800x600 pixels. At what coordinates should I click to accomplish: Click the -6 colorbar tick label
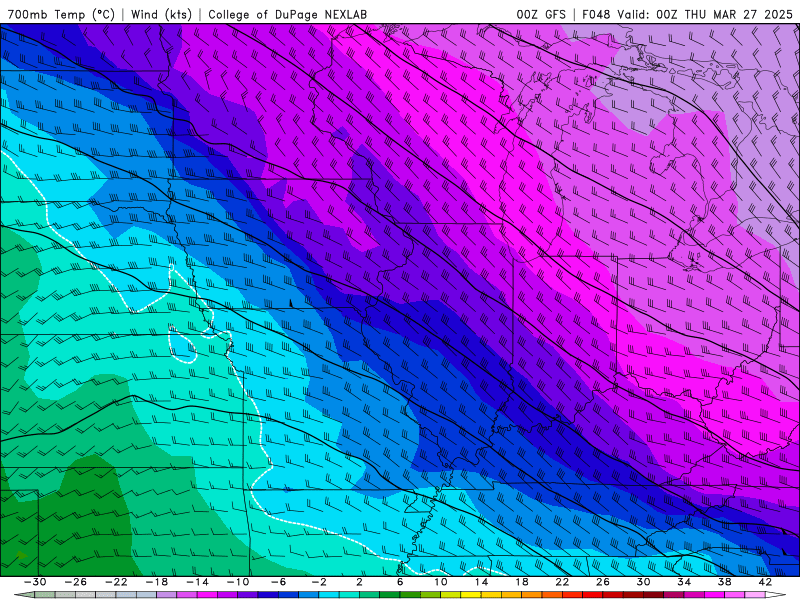[278, 582]
